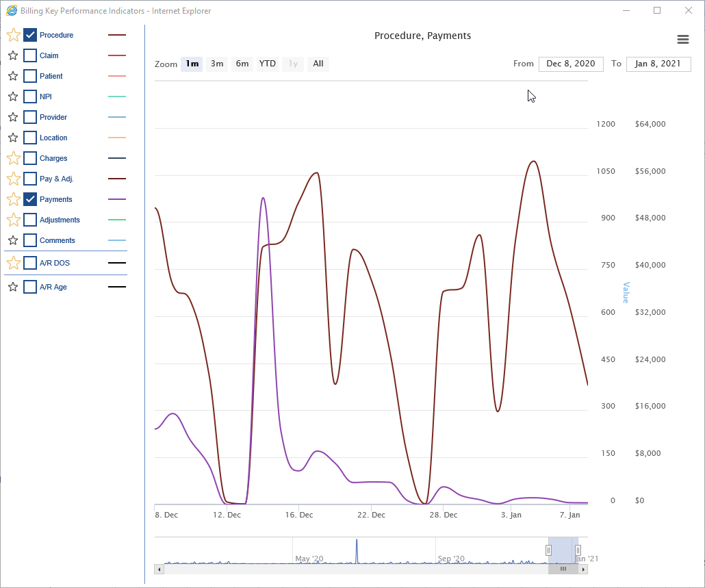Click the To date field Jan 8, 2021

click(x=658, y=64)
